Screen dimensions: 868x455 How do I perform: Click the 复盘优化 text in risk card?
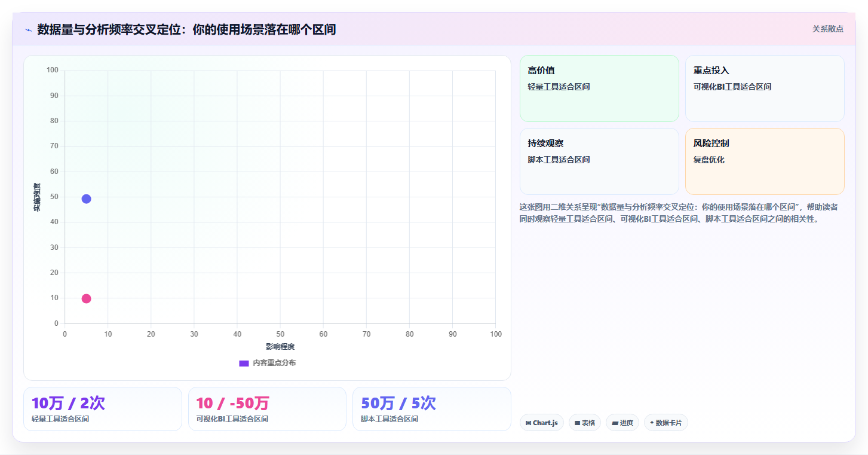tap(708, 160)
